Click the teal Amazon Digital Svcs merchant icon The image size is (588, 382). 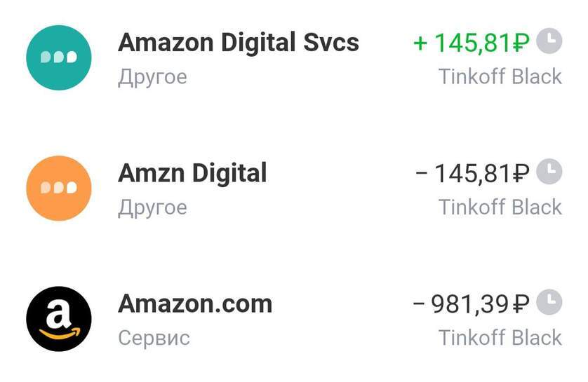[x=59, y=58]
